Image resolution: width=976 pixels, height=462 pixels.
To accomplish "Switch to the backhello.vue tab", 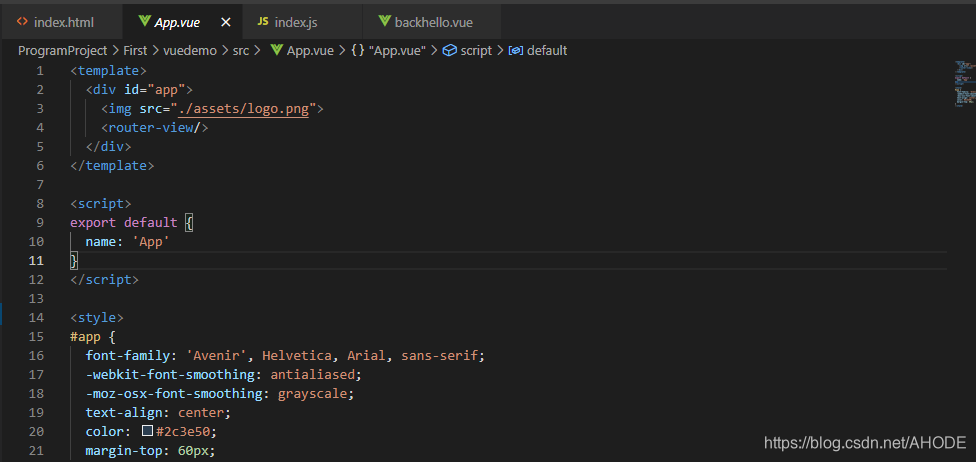I will (x=431, y=22).
